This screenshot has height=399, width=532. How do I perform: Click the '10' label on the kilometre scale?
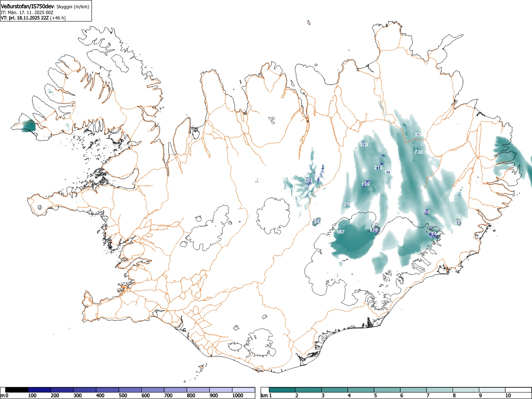tap(508, 396)
